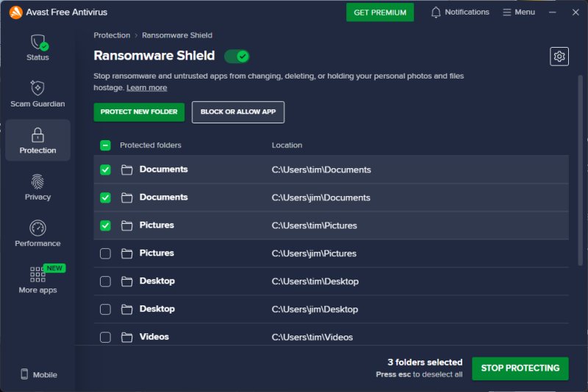Click the Protect New Folder button
The height and width of the screenshot is (392, 588).
coord(139,112)
